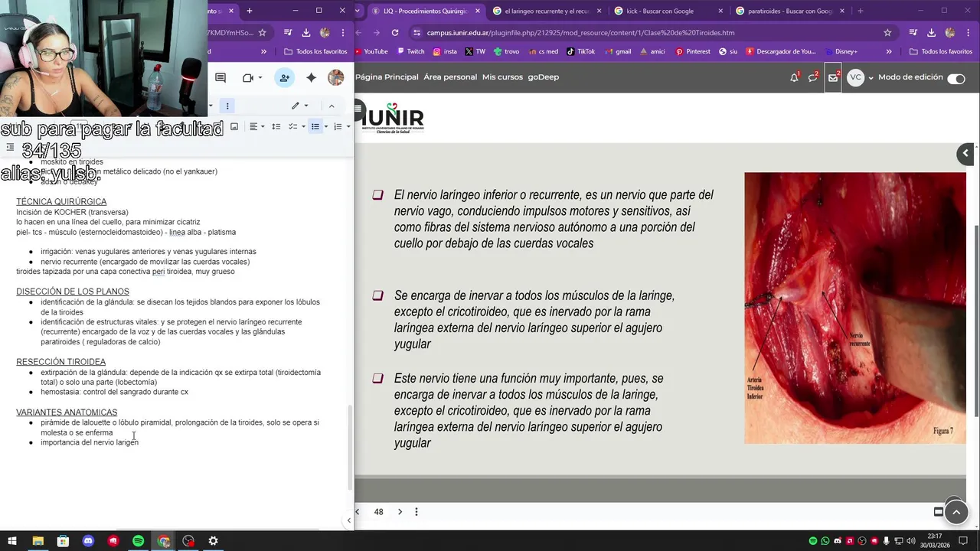Open the TikTok bookmark
Viewport: 980px width, 551px height.
point(580,51)
